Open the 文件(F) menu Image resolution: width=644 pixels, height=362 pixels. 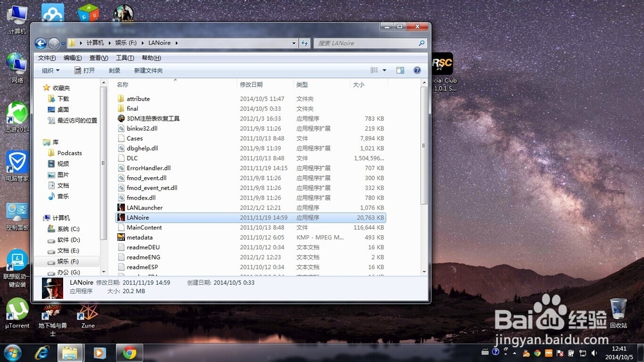point(47,58)
